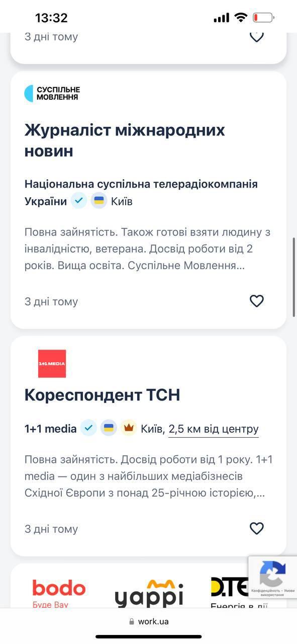
Task: Tap the Ukrainian flag badge next to 1+1 media
Action: pyautogui.click(x=109, y=428)
